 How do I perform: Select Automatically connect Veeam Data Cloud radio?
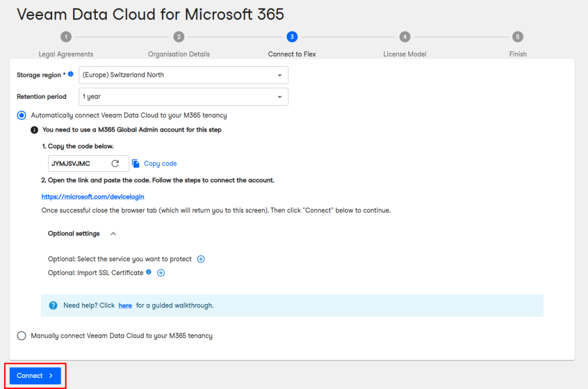coord(22,115)
